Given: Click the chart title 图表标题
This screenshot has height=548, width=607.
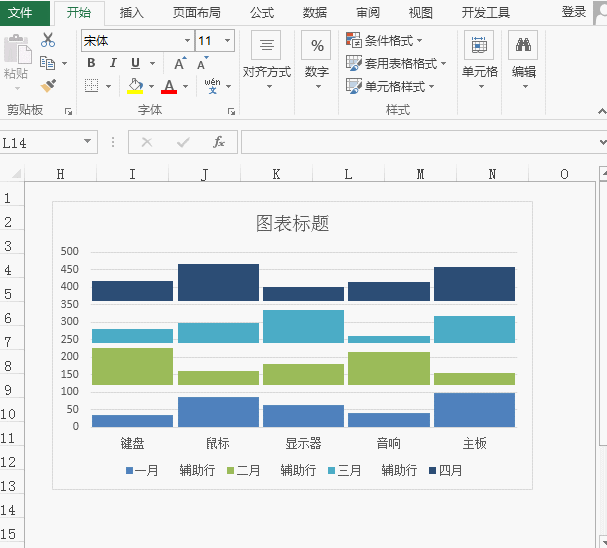Looking at the screenshot, I should click(x=293, y=223).
